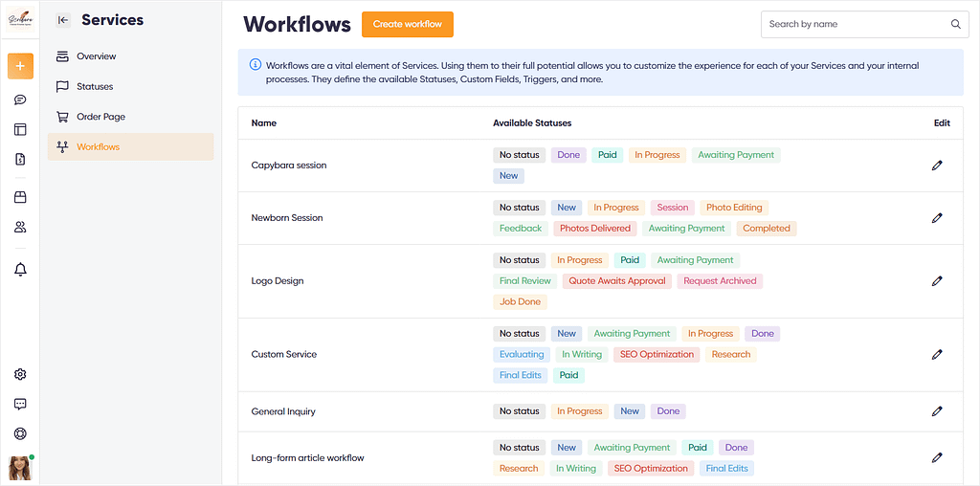Select the Custom Service workflow name

coord(283,354)
